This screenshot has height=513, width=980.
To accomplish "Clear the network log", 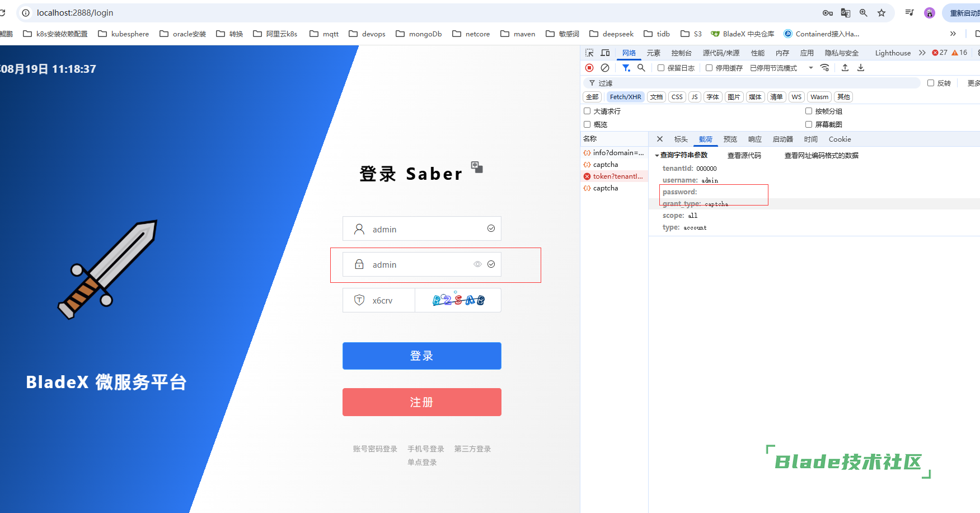I will click(x=605, y=68).
